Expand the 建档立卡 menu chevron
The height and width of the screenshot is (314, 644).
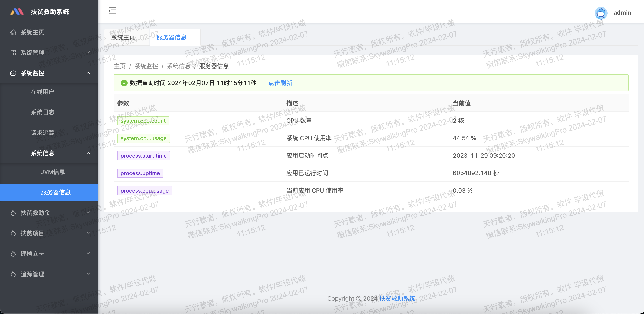(88, 254)
